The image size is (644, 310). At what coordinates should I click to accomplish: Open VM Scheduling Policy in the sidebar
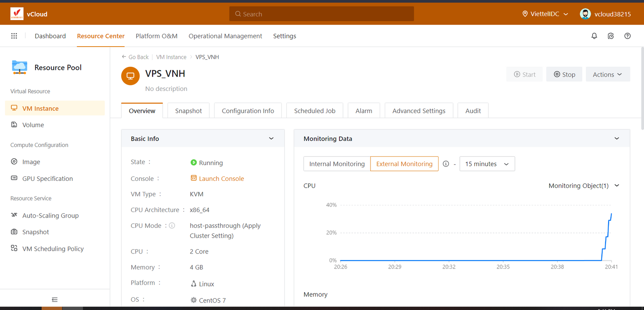[x=55, y=248]
